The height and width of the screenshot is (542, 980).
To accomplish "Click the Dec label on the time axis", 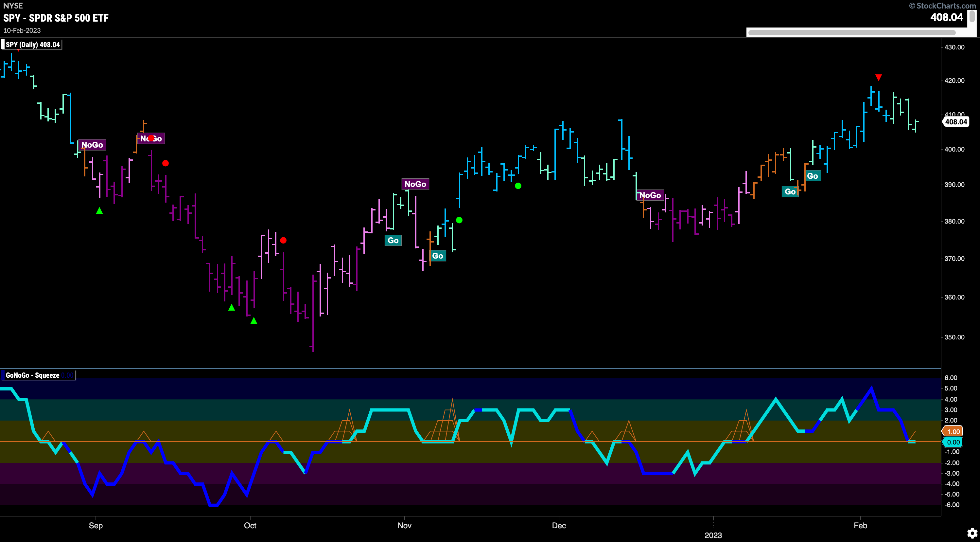I will point(559,525).
